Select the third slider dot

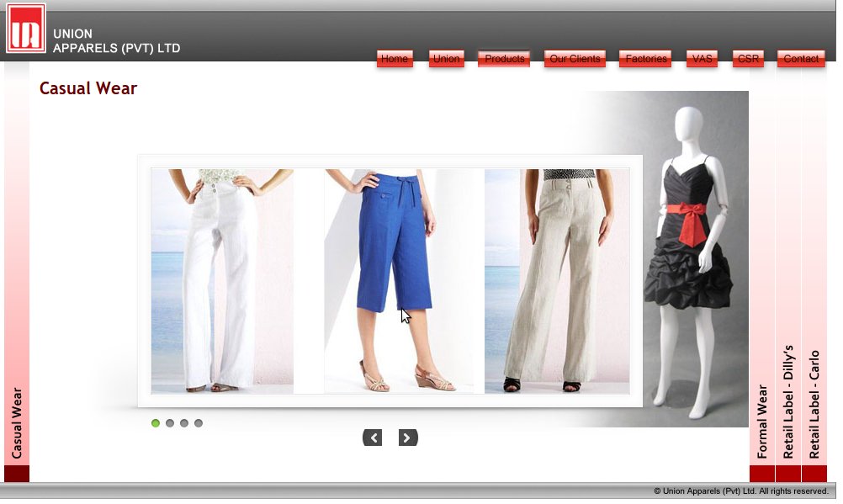(x=184, y=423)
